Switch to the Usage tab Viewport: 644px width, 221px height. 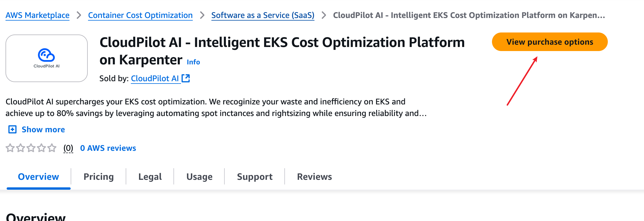[x=199, y=177]
